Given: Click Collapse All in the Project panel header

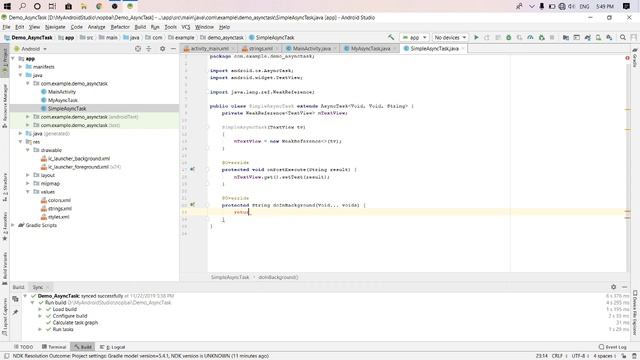Looking at the screenshot, I should (149, 49).
